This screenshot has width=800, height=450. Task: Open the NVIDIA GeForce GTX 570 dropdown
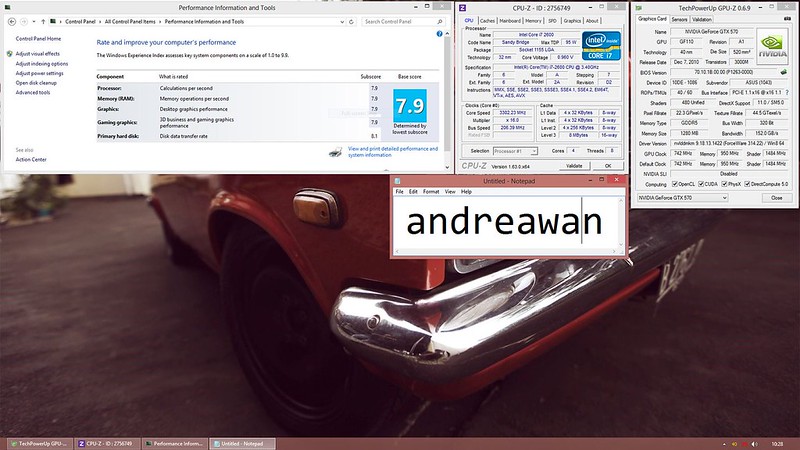coord(682,197)
